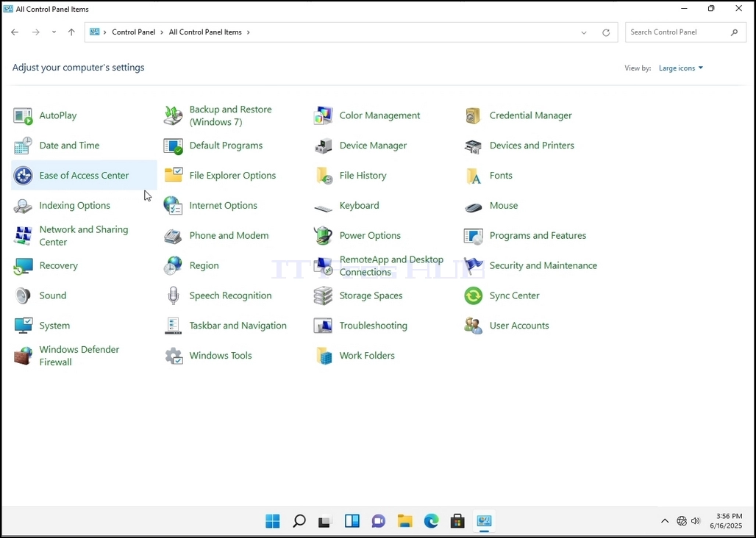Click the Programs and Features icon
Image resolution: width=756 pixels, height=538 pixels.
pos(473,235)
